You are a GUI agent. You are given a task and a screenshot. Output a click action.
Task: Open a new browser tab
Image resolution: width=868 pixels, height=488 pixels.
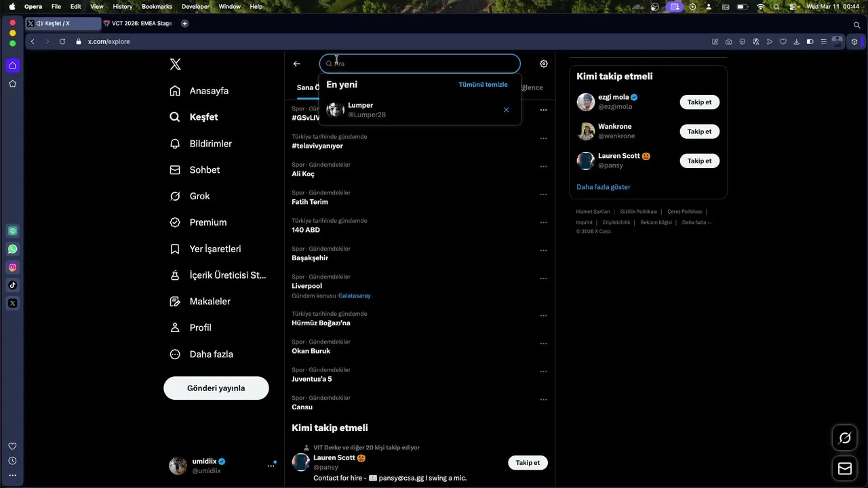pos(184,23)
